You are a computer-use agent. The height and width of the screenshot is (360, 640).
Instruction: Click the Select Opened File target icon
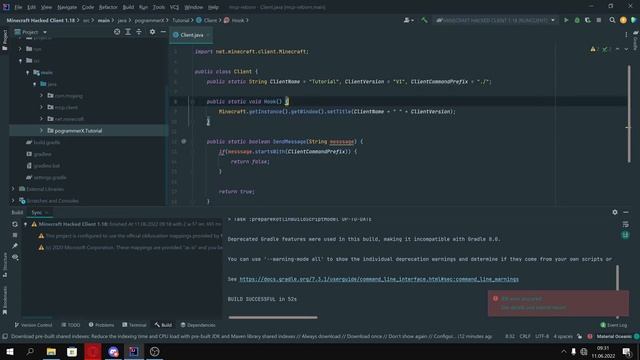tap(117, 32)
